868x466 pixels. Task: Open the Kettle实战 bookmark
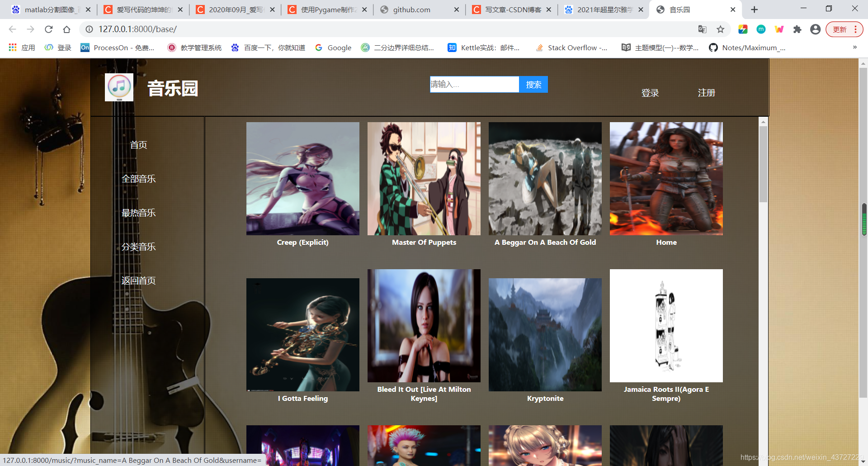(x=484, y=48)
